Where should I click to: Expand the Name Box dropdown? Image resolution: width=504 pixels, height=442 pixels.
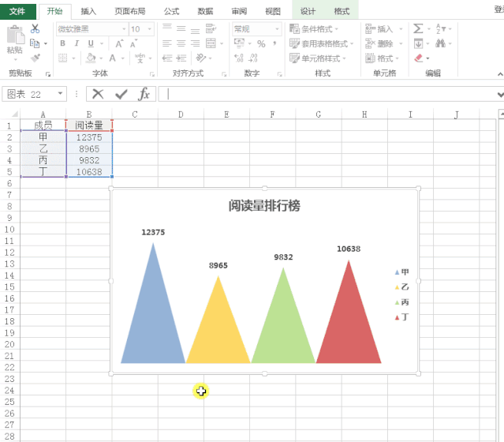60,94
